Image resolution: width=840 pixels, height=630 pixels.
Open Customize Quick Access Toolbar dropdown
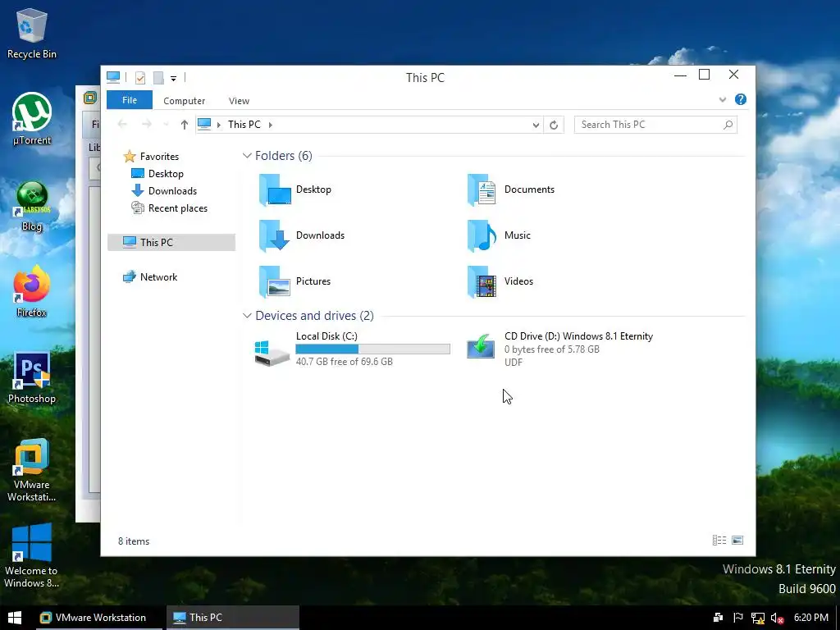(x=174, y=78)
